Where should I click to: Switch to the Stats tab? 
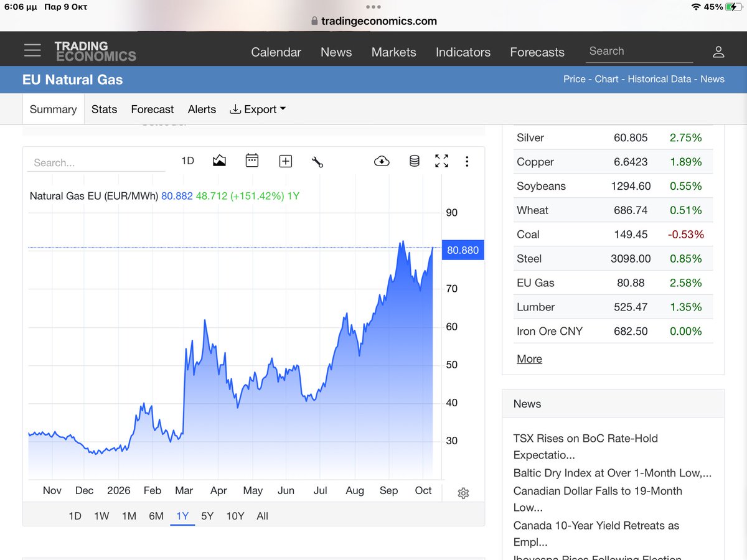point(104,110)
